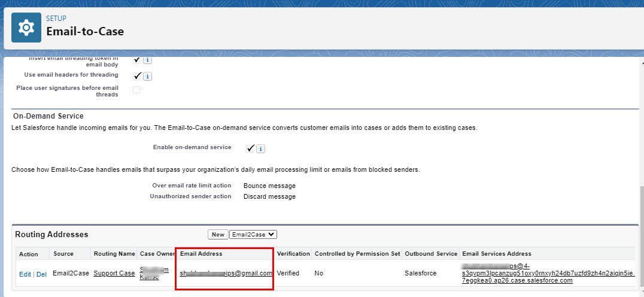Open the case.salesforce.com email services address
The height and width of the screenshot is (297, 644).
pyautogui.click(x=548, y=273)
